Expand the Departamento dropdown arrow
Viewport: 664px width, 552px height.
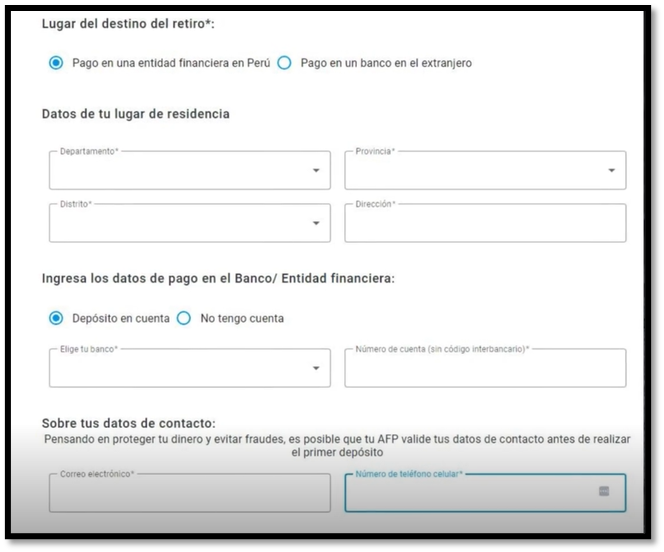pos(316,171)
